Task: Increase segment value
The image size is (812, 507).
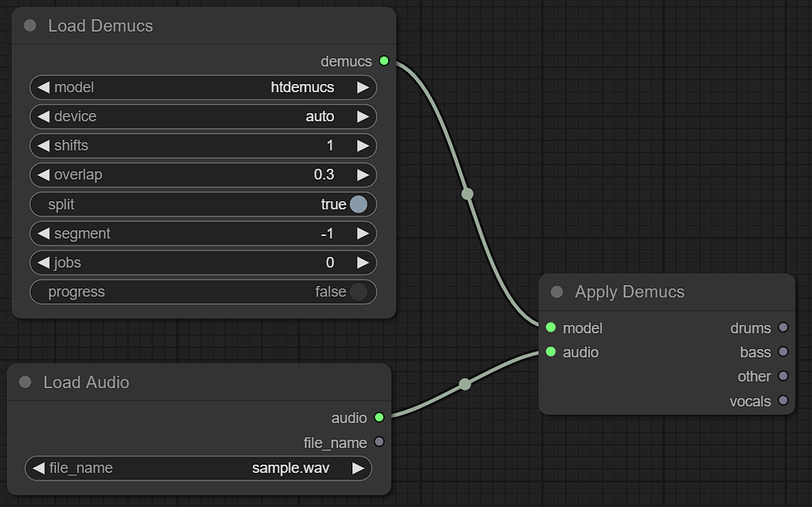Action: [363, 234]
